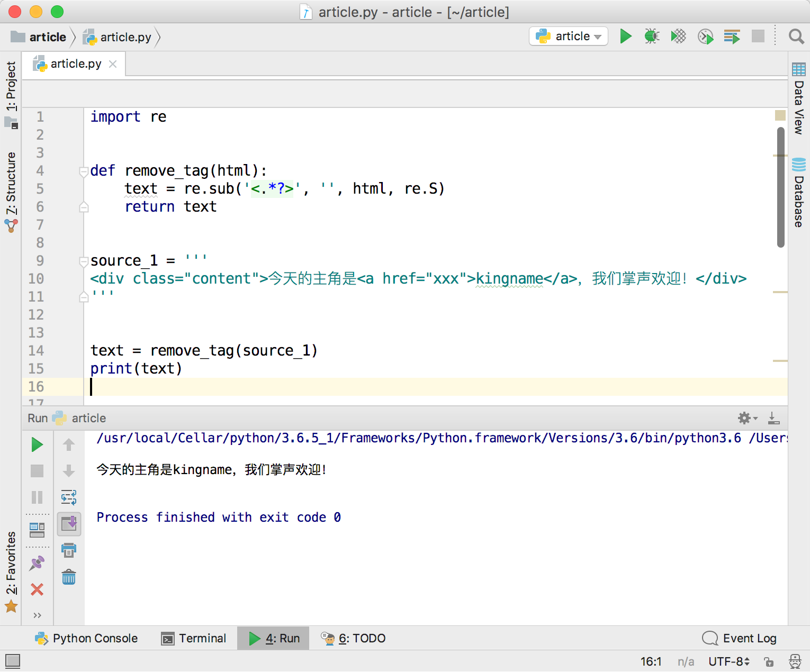
Task: Click the editor vertical scrollbar
Action: (780, 187)
